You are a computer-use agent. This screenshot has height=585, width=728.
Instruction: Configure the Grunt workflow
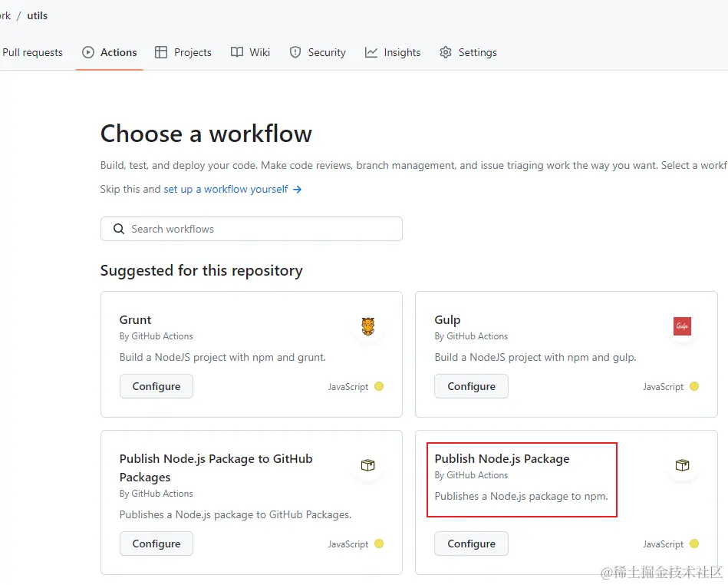click(x=156, y=386)
